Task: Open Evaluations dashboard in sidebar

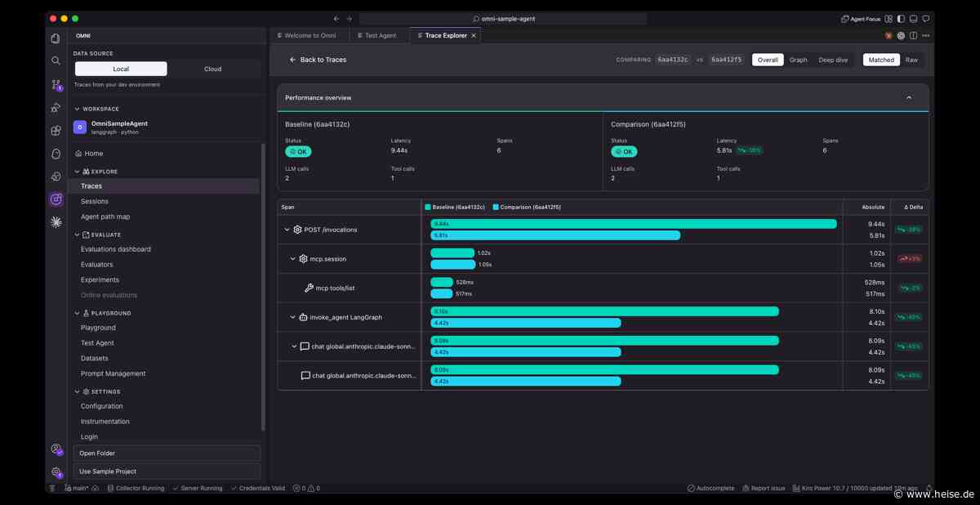Action: point(115,249)
